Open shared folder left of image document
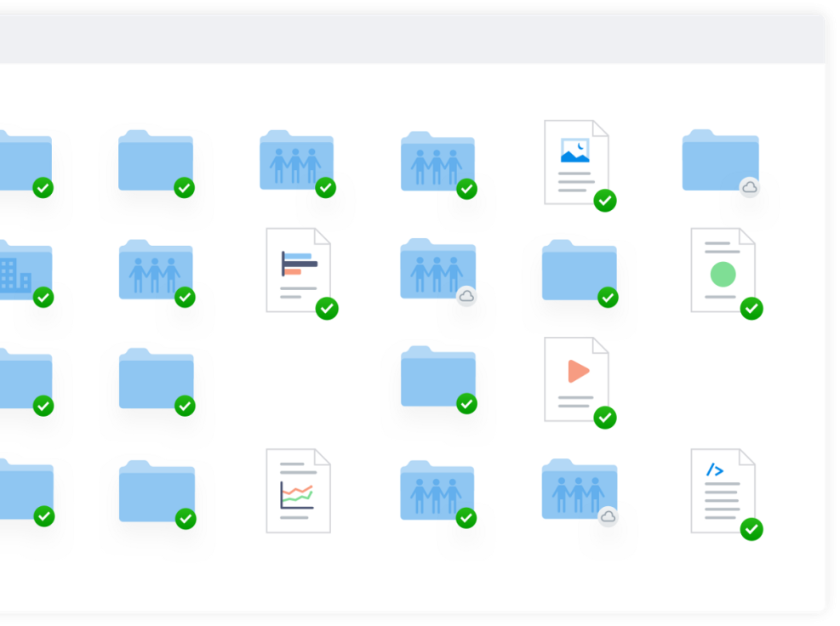Image resolution: width=840 pixels, height=626 pixels. [x=437, y=161]
